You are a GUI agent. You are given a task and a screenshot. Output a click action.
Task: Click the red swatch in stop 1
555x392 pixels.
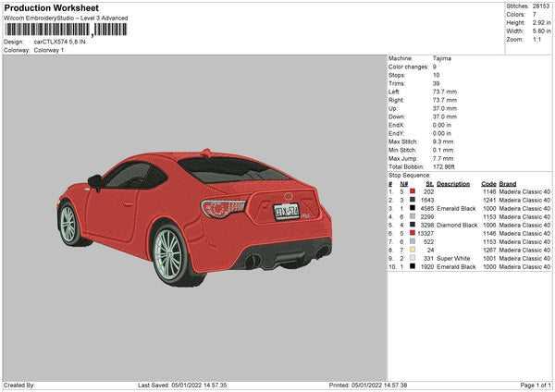412,191
